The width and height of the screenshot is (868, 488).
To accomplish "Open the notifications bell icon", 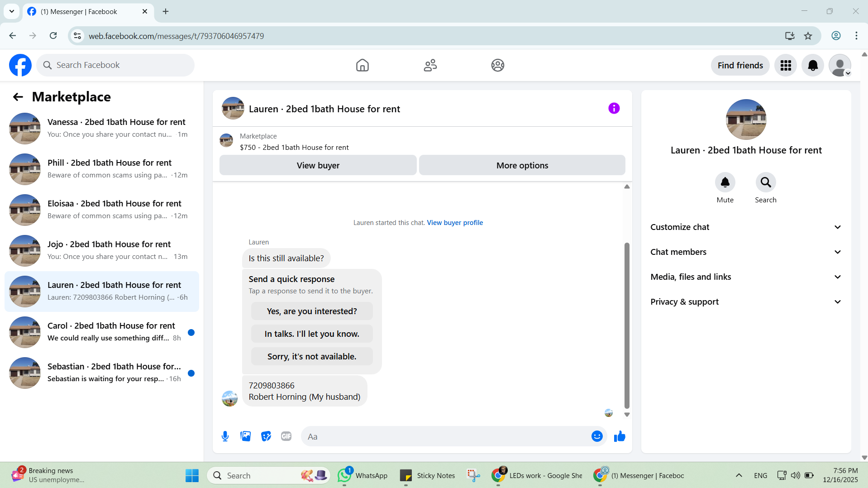I will [813, 65].
